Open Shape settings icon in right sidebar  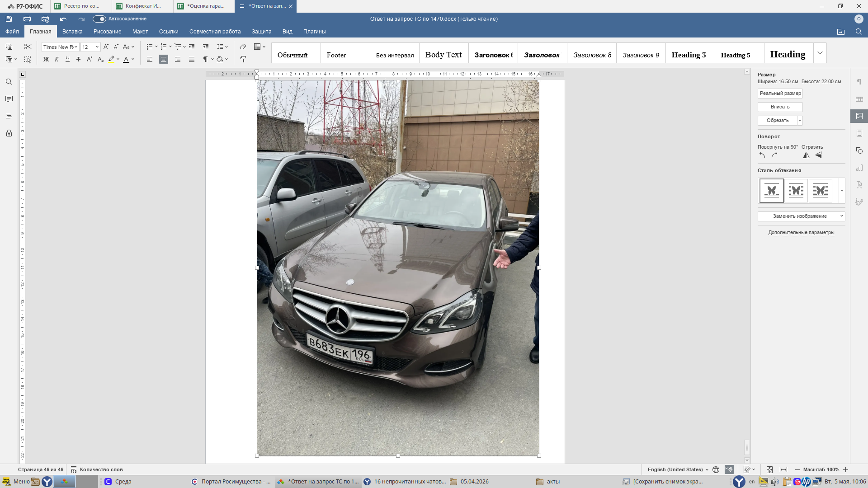pos(859,150)
